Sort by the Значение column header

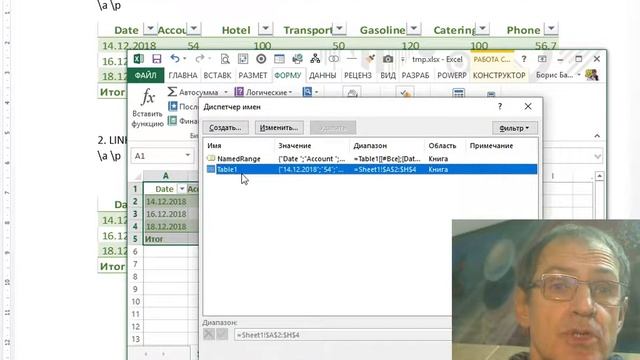point(312,146)
